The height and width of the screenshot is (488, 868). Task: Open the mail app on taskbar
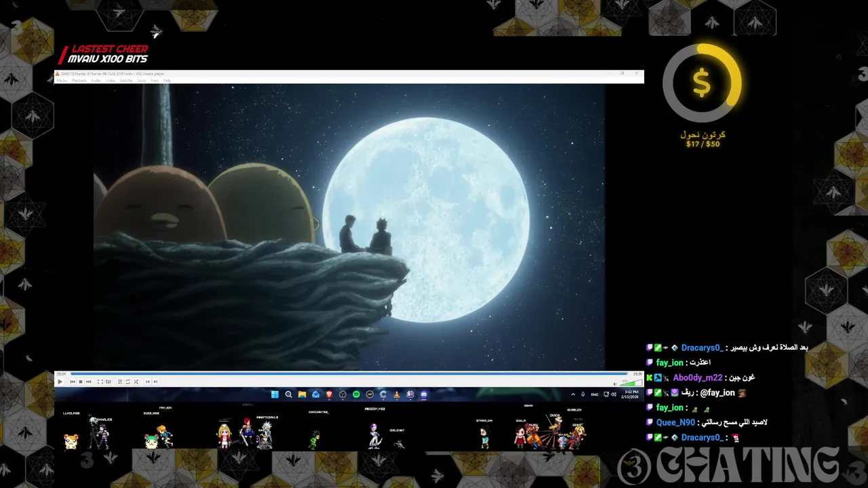(x=315, y=394)
